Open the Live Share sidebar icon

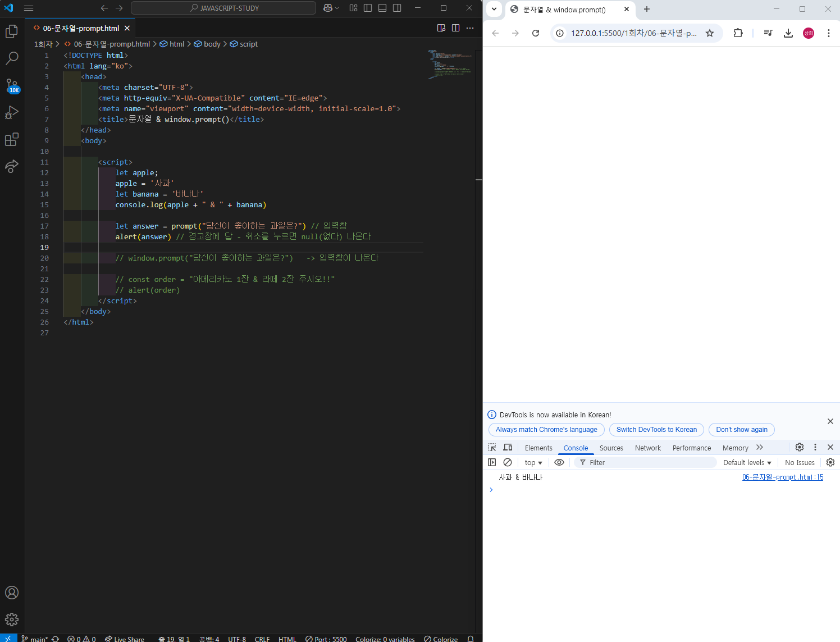click(x=12, y=166)
